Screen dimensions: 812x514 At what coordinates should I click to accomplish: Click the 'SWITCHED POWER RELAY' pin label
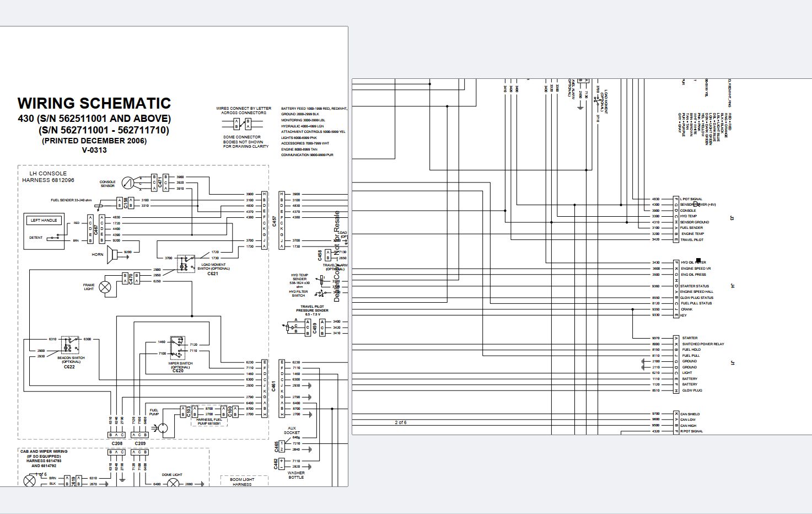pos(703,344)
